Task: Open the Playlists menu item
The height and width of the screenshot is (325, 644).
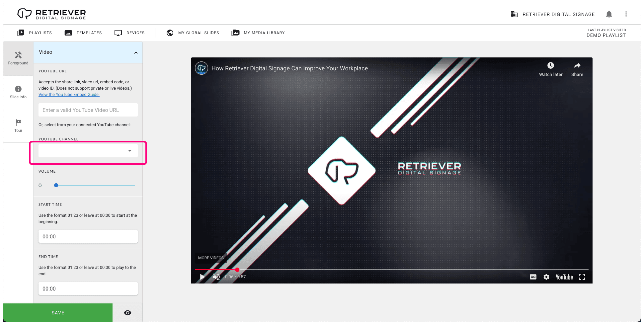Action: pyautogui.click(x=35, y=33)
